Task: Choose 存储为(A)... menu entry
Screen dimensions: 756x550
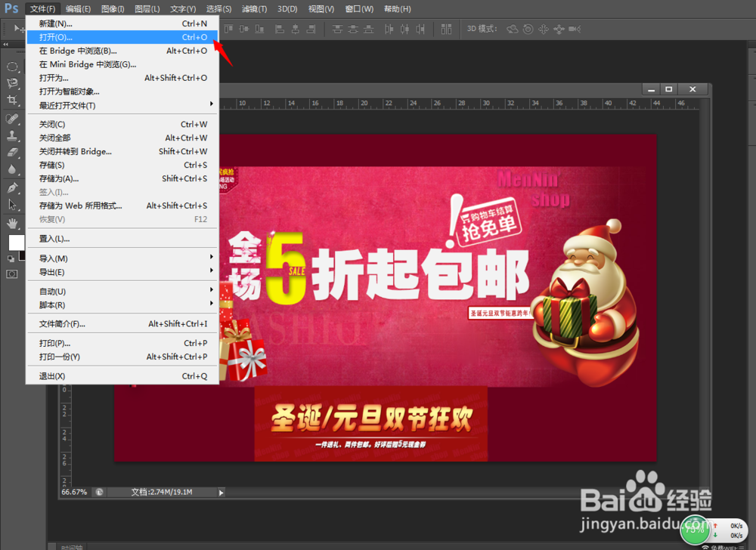Action: coord(122,178)
